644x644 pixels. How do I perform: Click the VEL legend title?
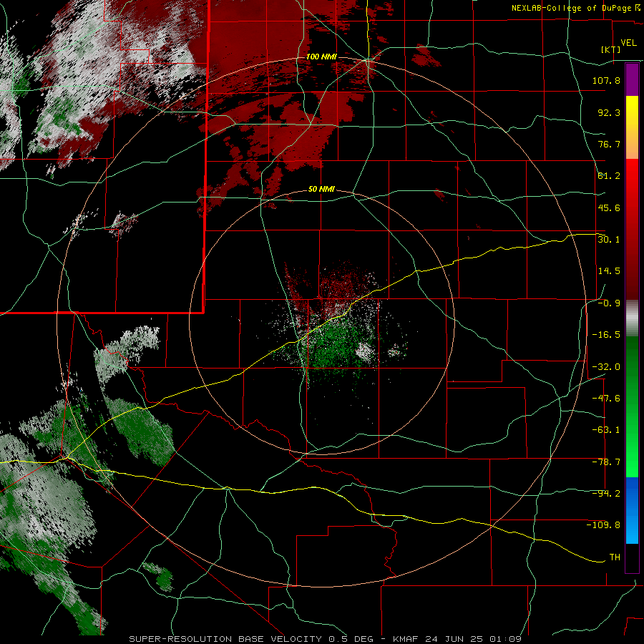pos(628,43)
